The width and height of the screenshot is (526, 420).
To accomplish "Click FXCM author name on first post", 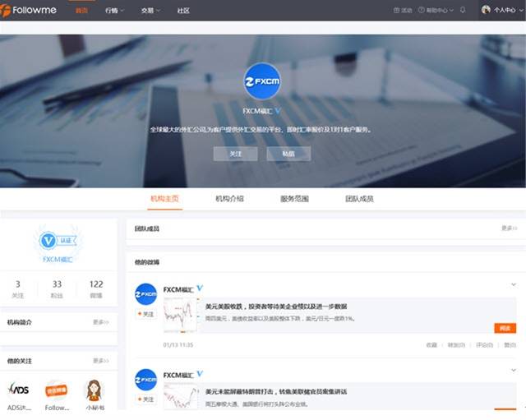I will point(178,289).
